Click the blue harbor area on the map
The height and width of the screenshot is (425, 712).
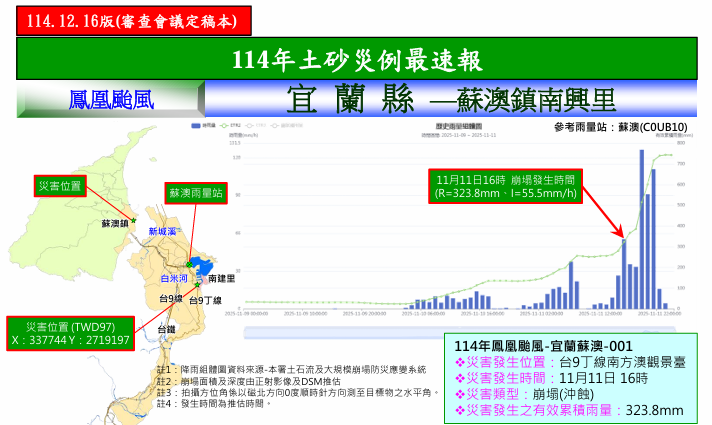(203, 266)
